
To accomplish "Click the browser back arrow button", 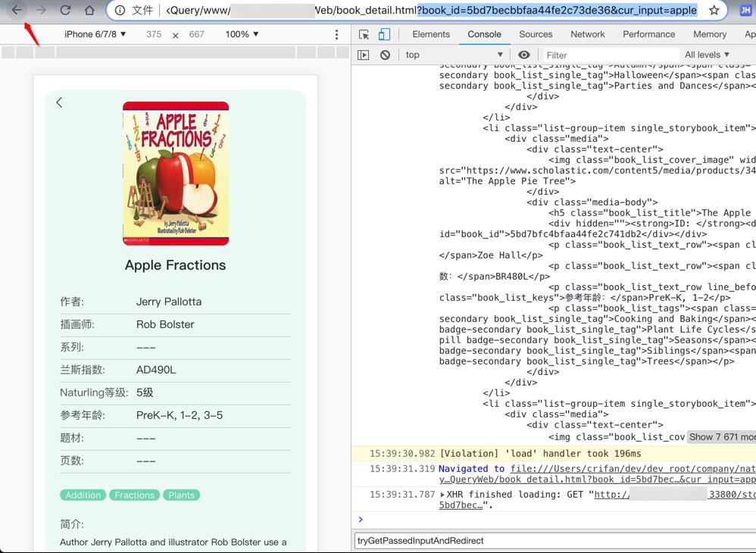I will tap(17, 11).
